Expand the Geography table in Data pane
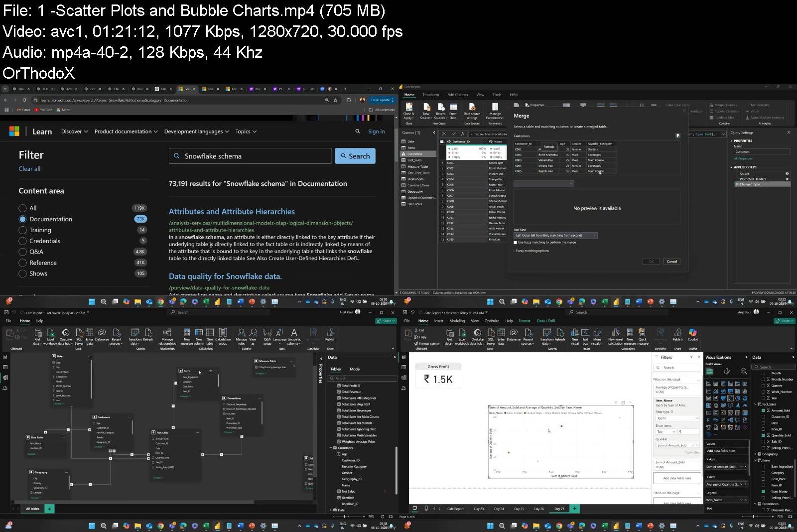This screenshot has width=797, height=532. pos(756,454)
